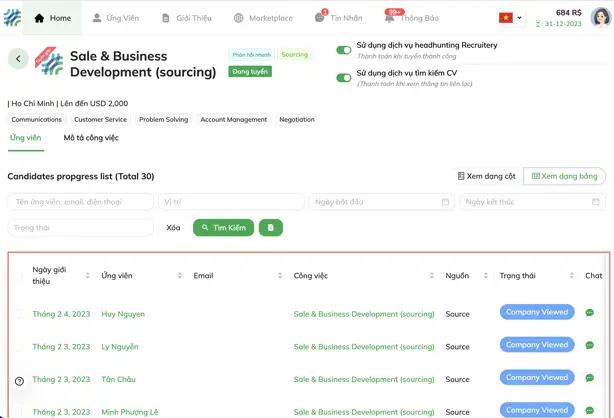Click the Xóa clear filter link

173,228
